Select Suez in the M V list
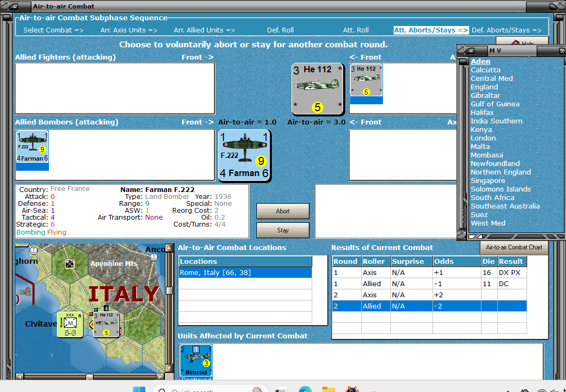This screenshot has height=392, width=566. pyautogui.click(x=479, y=215)
